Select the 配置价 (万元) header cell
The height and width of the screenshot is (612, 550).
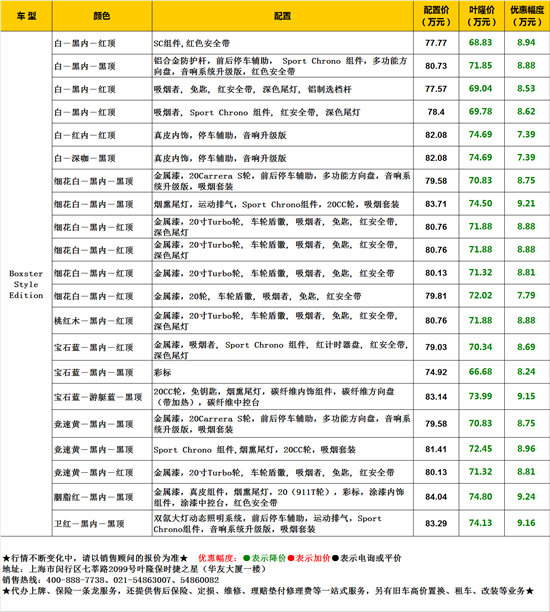point(436,16)
